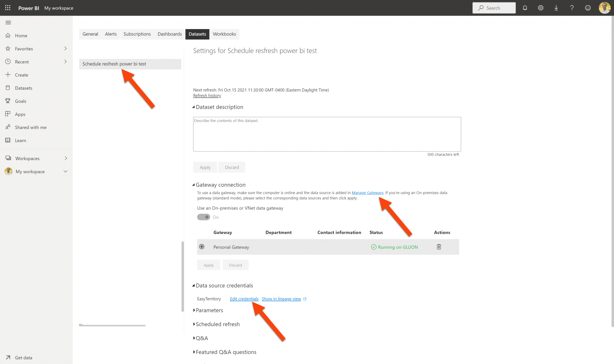This screenshot has width=614, height=364.
Task: Click the downloads icon in top bar
Action: [556, 8]
